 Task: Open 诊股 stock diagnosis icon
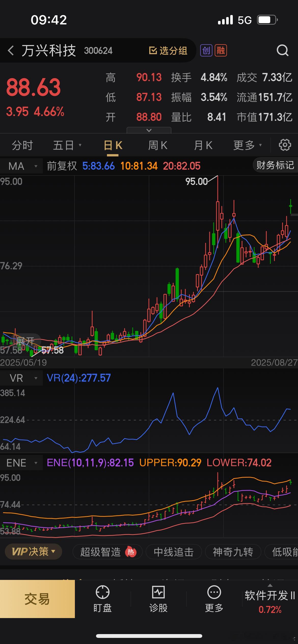click(x=158, y=592)
